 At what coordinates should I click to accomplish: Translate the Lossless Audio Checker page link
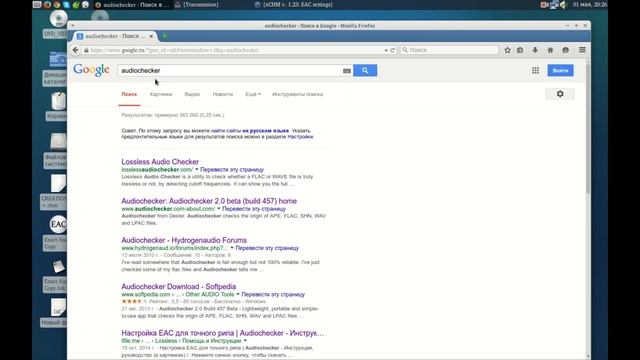pos(232,169)
